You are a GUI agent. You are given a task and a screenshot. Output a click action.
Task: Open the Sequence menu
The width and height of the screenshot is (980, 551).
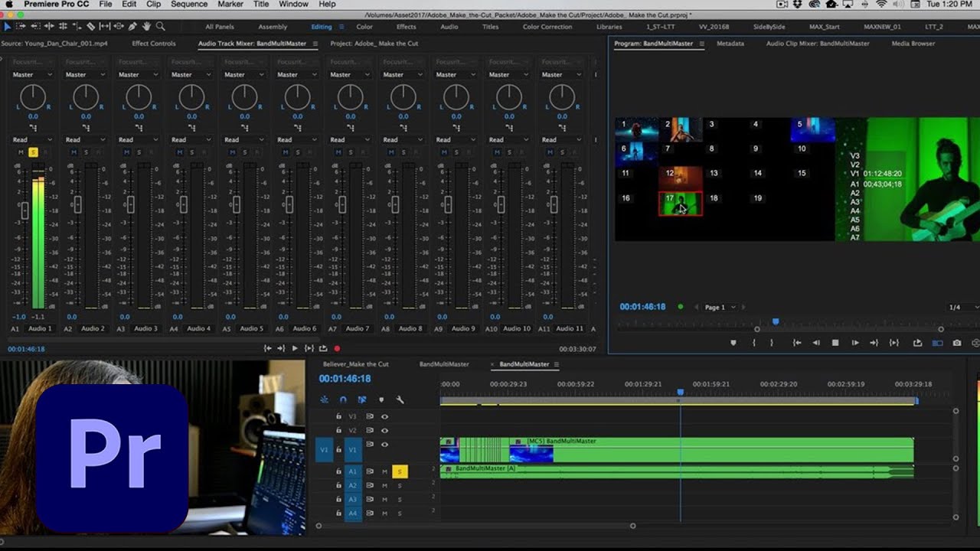(189, 5)
